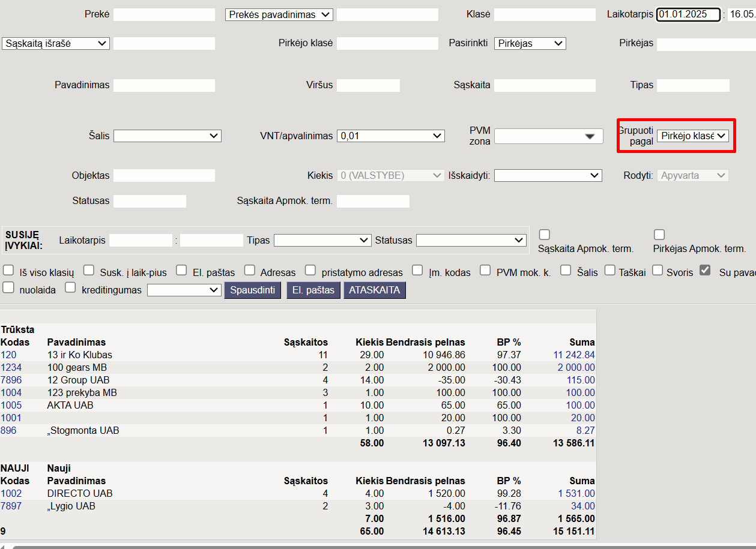Click the El. paštas button
Image resolution: width=756 pixels, height=549 pixels.
pyautogui.click(x=313, y=290)
